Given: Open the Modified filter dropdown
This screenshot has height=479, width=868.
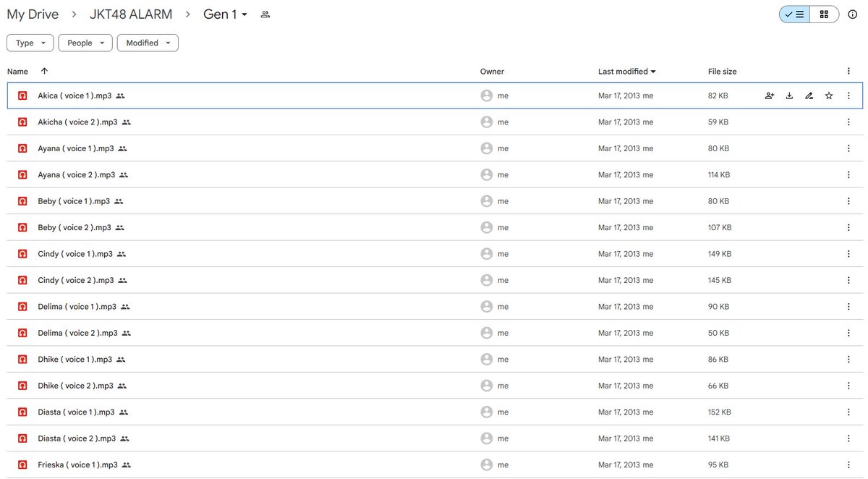Looking at the screenshot, I should pyautogui.click(x=148, y=43).
